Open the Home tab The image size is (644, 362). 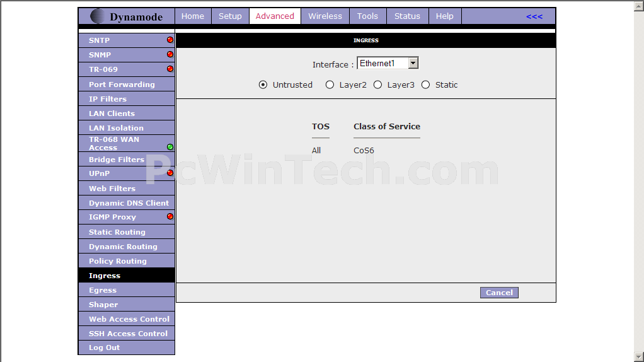point(193,16)
